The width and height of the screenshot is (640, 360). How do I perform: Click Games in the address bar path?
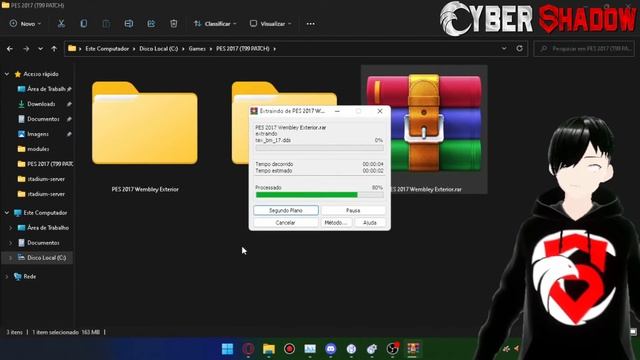(197, 49)
